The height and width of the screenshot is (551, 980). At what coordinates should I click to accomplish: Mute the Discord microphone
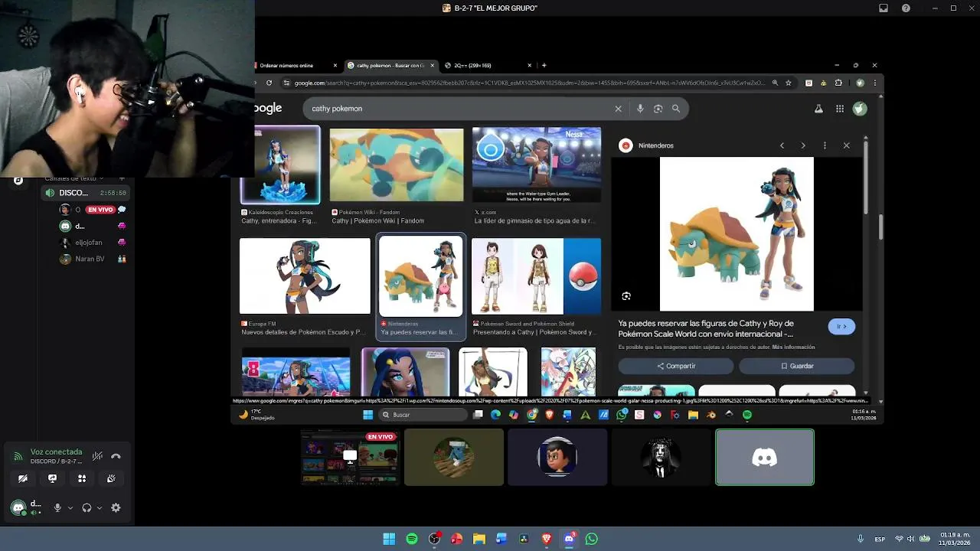(57, 507)
